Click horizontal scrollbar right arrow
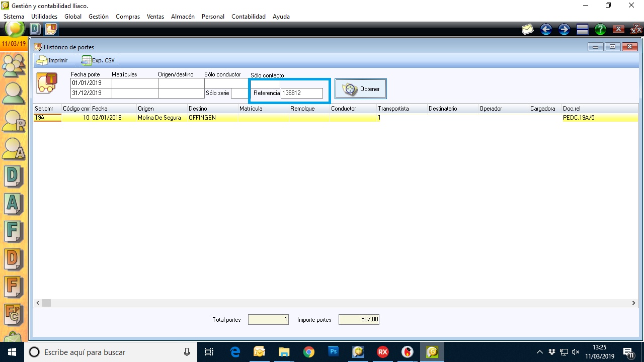 tap(634, 303)
